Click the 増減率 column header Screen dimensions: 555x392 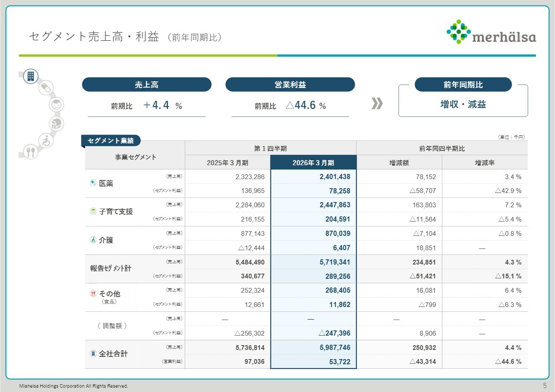[x=485, y=163]
